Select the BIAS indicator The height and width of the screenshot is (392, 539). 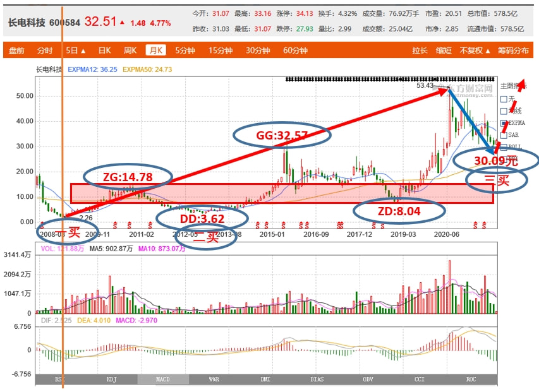click(316, 379)
